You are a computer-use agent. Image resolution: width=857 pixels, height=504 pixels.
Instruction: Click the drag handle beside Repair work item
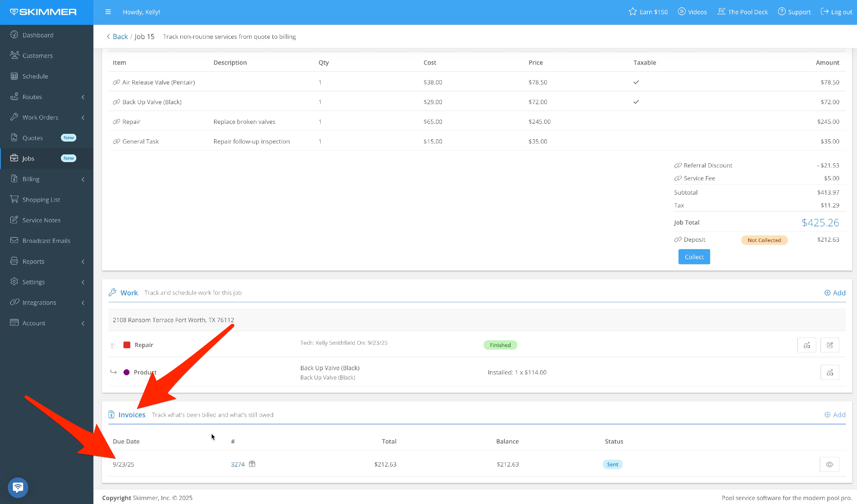112,346
